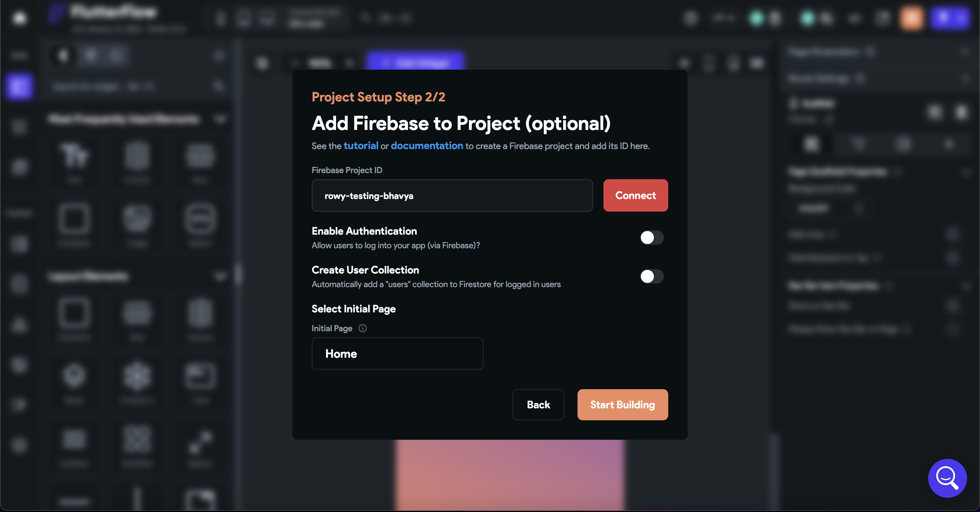Select the Container widget under frequently used

[x=74, y=219]
